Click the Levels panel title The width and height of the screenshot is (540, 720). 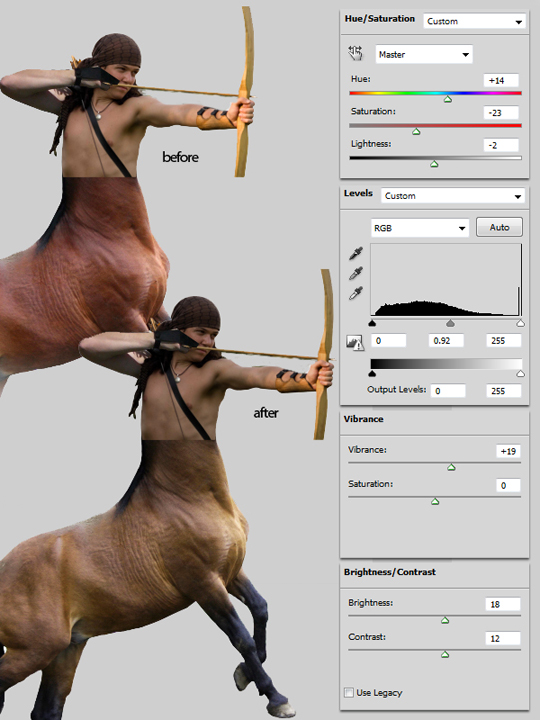[x=358, y=193]
